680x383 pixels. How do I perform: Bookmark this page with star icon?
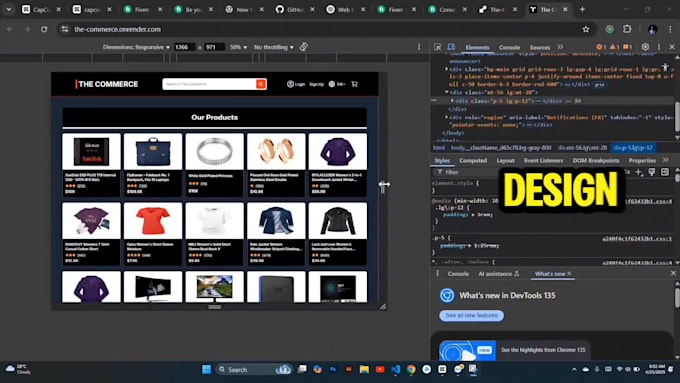click(x=586, y=29)
